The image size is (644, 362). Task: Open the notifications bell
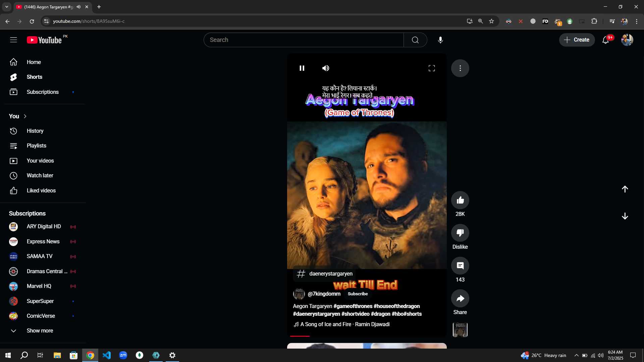coord(605,40)
